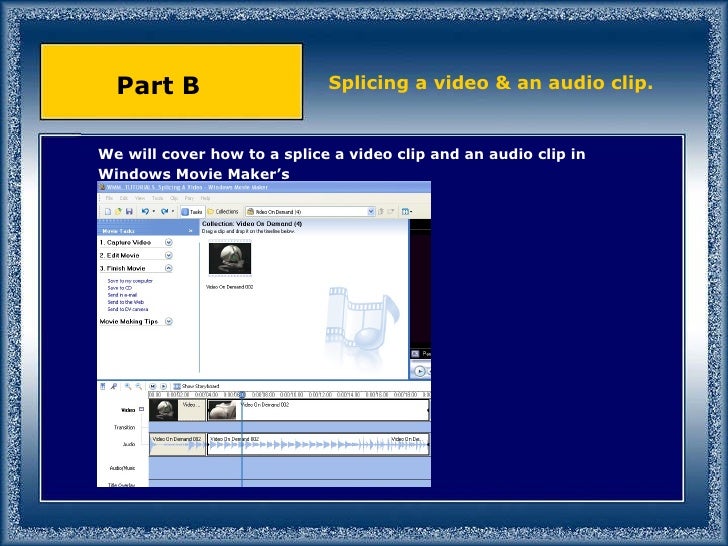Click the Send to the Web link
Image resolution: width=728 pixels, height=546 pixels.
(126, 302)
